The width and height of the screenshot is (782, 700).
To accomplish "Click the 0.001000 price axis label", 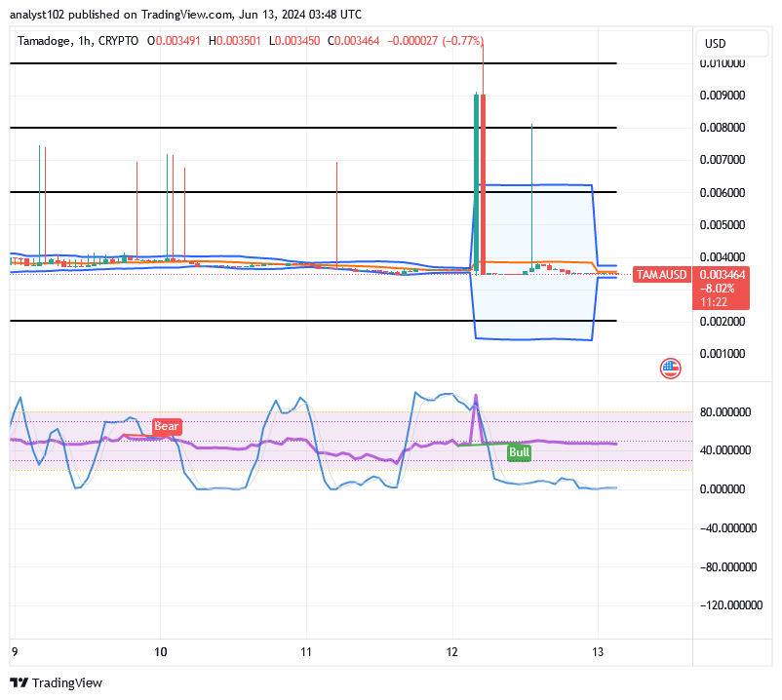I will coord(723,354).
